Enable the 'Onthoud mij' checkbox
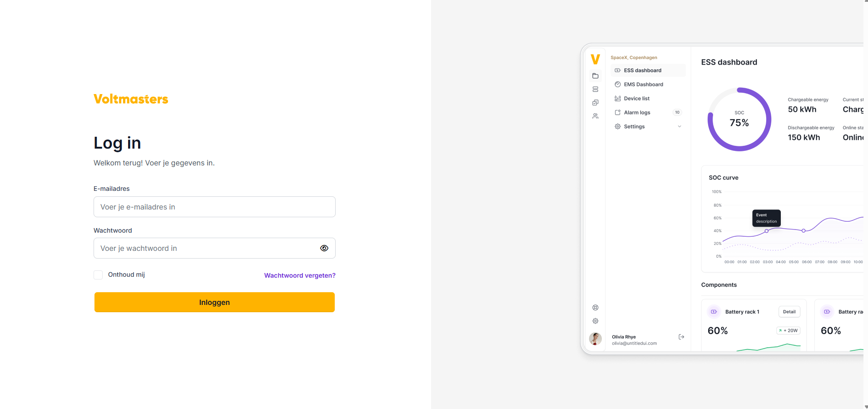 (x=98, y=275)
